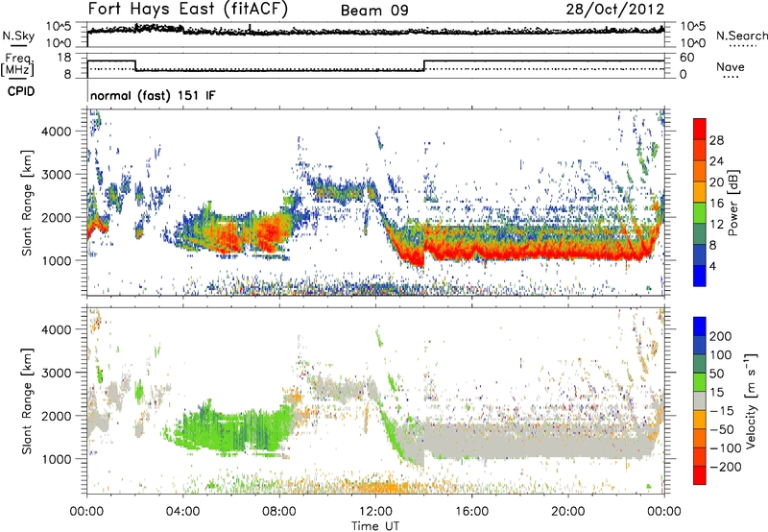This screenshot has width=768, height=532.
Task: Click the 'Beam 09' label
Action: pyautogui.click(x=374, y=11)
